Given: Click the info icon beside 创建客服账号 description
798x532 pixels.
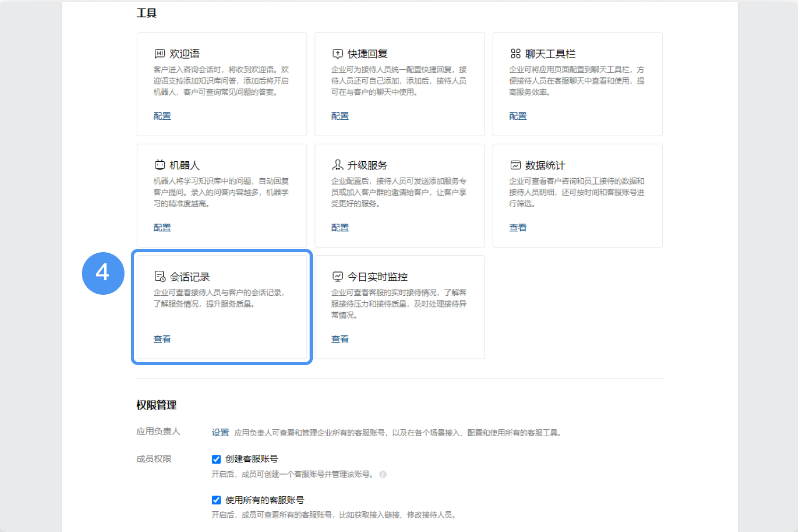Looking at the screenshot, I should coord(383,475).
